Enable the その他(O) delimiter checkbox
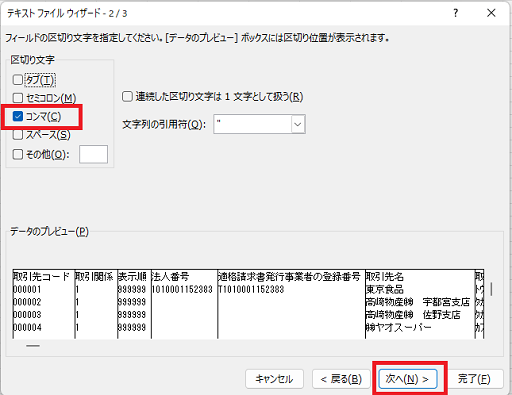The image size is (512, 395). [18, 154]
